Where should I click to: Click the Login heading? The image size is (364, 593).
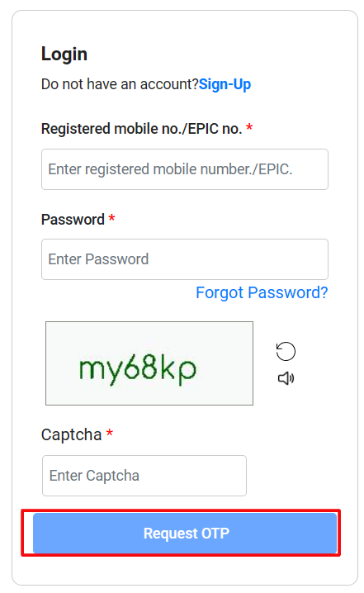[64, 55]
